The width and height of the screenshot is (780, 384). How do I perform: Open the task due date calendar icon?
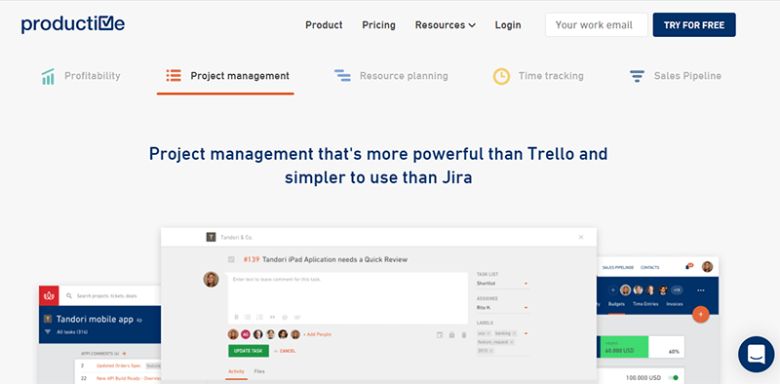[x=440, y=335]
